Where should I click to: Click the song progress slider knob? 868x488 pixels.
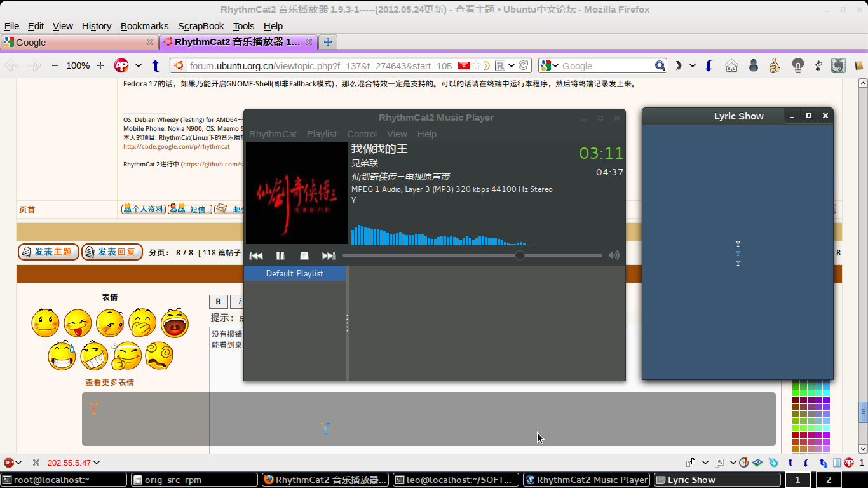[x=520, y=255]
